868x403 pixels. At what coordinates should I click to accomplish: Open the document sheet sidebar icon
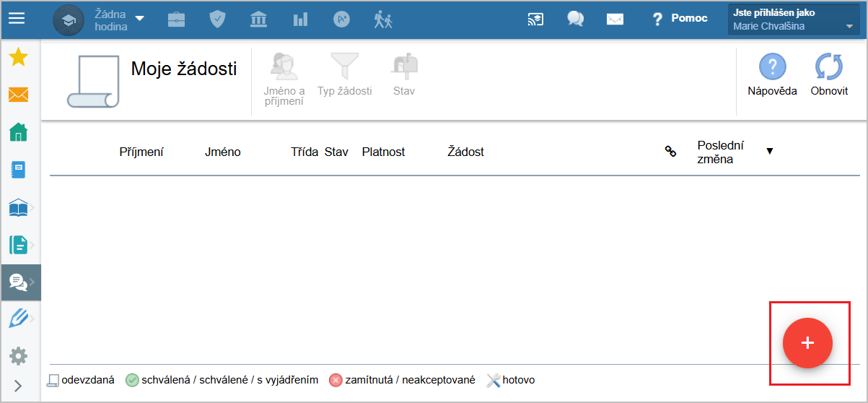18,246
